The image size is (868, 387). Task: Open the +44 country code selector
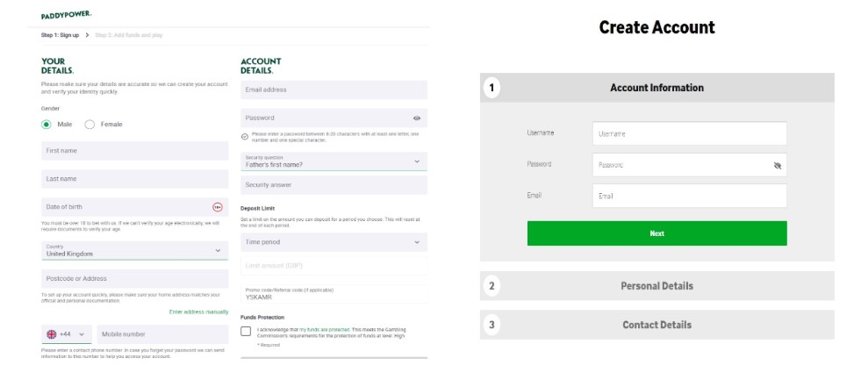coord(67,334)
